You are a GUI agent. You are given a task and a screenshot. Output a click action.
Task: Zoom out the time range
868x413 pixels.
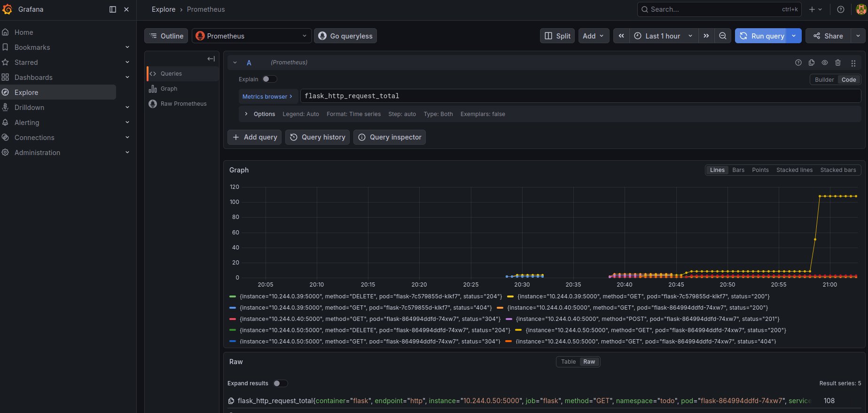point(723,36)
